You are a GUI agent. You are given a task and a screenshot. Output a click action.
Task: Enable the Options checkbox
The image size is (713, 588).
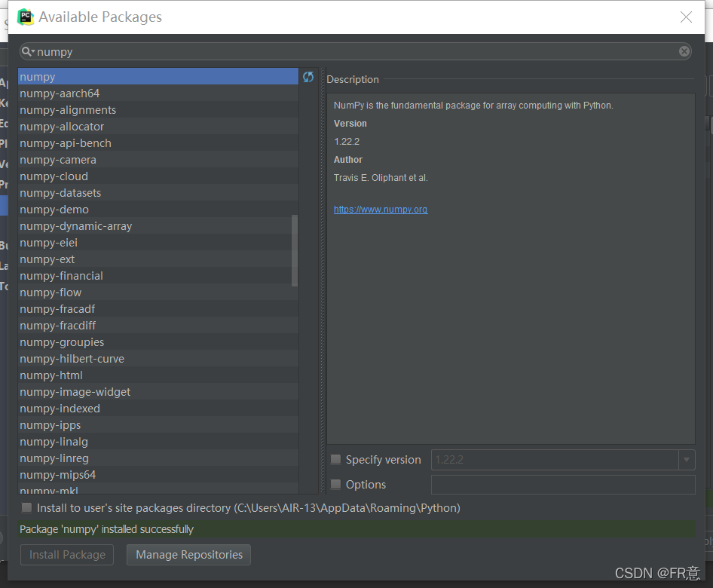[x=335, y=484]
